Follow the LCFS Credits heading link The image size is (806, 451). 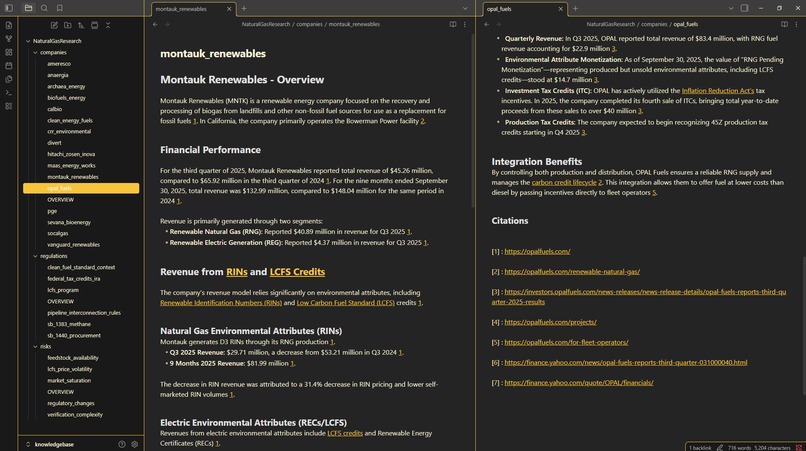click(297, 272)
